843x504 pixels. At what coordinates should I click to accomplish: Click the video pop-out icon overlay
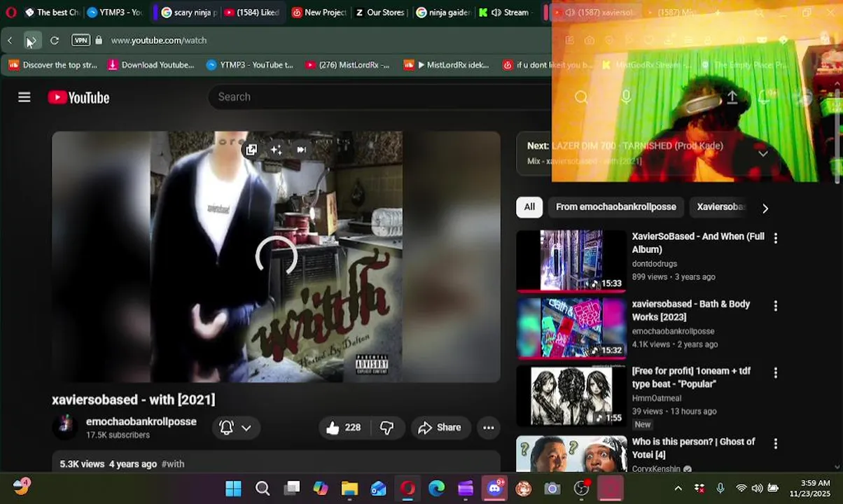tap(251, 150)
